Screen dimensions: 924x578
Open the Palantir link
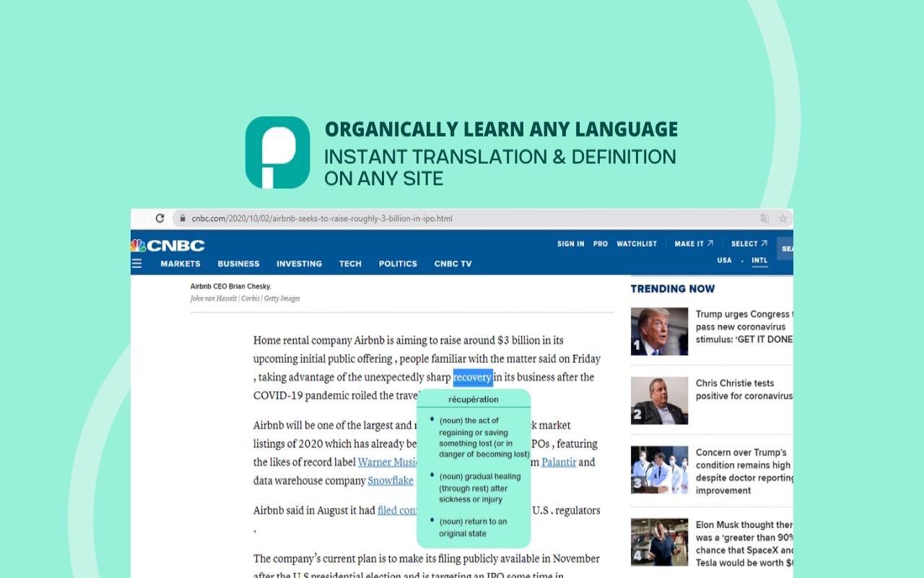pos(559,462)
